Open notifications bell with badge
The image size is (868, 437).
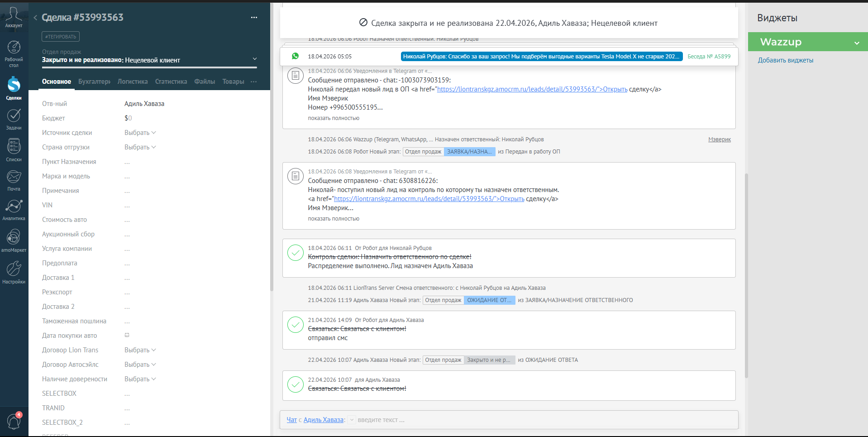point(14,421)
